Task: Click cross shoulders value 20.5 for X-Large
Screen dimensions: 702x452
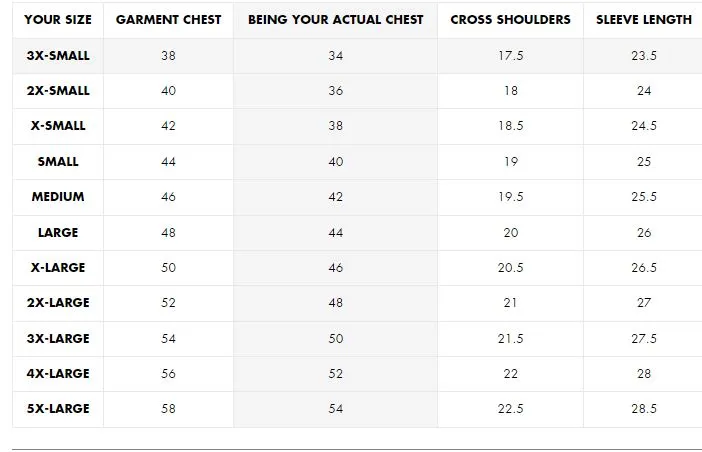Action: pyautogui.click(x=510, y=268)
